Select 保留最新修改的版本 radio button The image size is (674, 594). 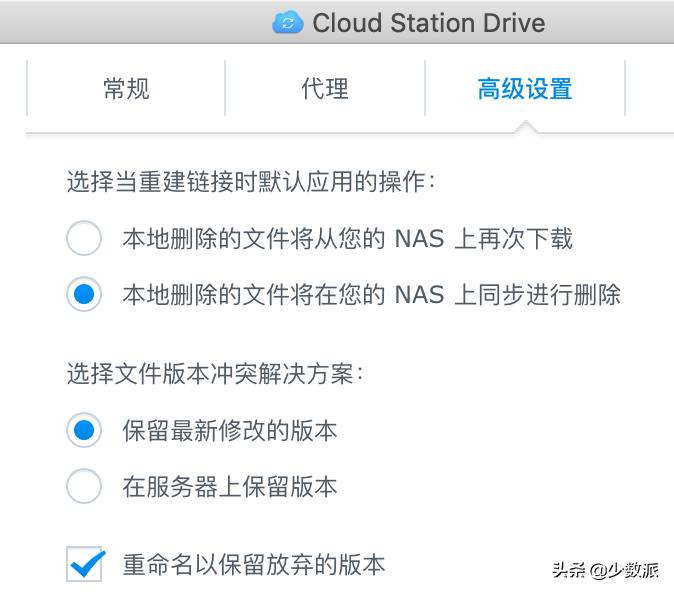point(84,430)
